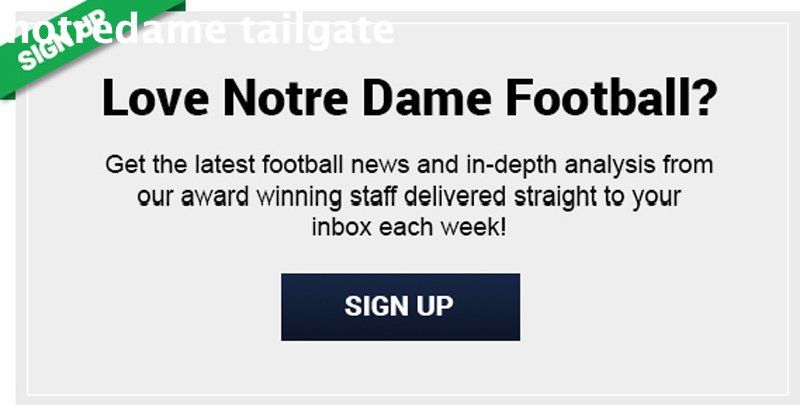
Task: Click the empty gray area left of the SIGN UP button
Action: (x=150, y=306)
